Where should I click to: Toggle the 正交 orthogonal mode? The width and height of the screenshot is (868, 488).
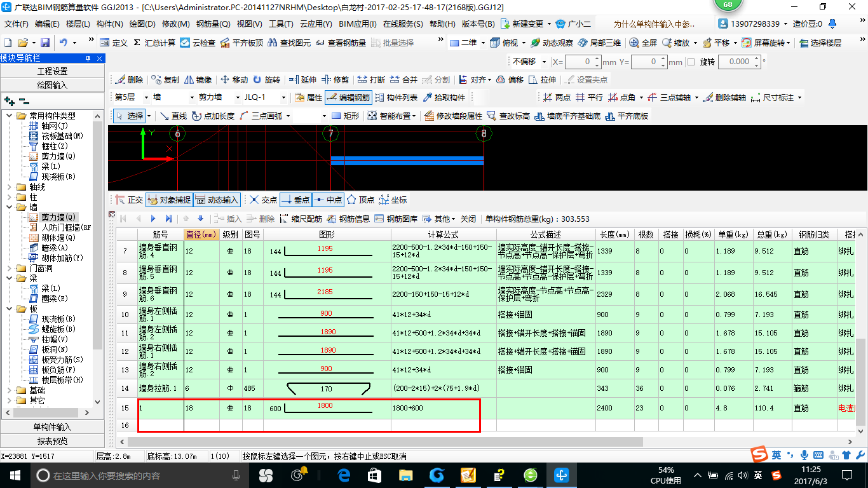click(129, 200)
